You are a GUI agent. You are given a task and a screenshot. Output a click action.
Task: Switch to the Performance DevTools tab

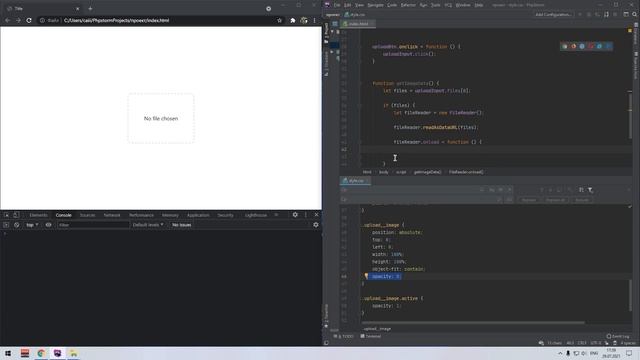pos(141,215)
